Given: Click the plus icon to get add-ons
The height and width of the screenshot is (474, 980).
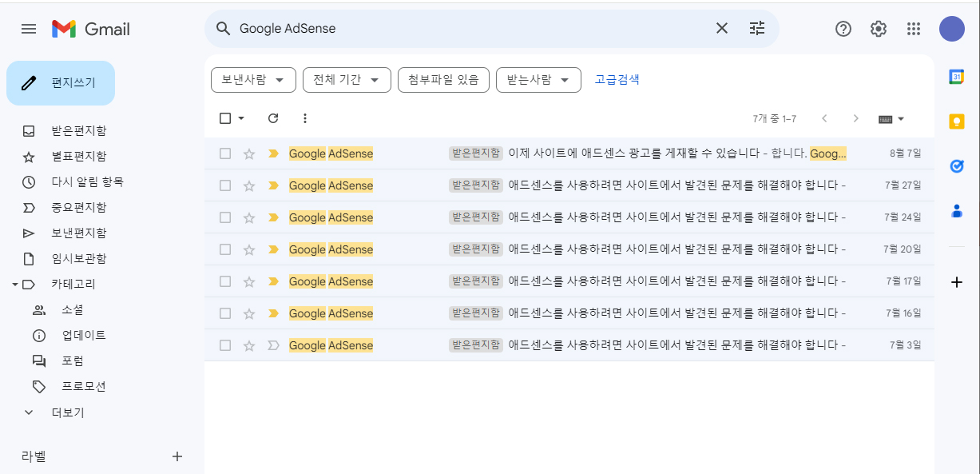Looking at the screenshot, I should coord(957,282).
